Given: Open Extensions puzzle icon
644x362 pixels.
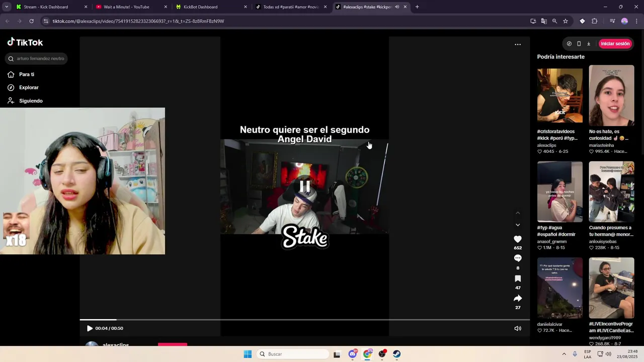Looking at the screenshot, I should point(595,21).
